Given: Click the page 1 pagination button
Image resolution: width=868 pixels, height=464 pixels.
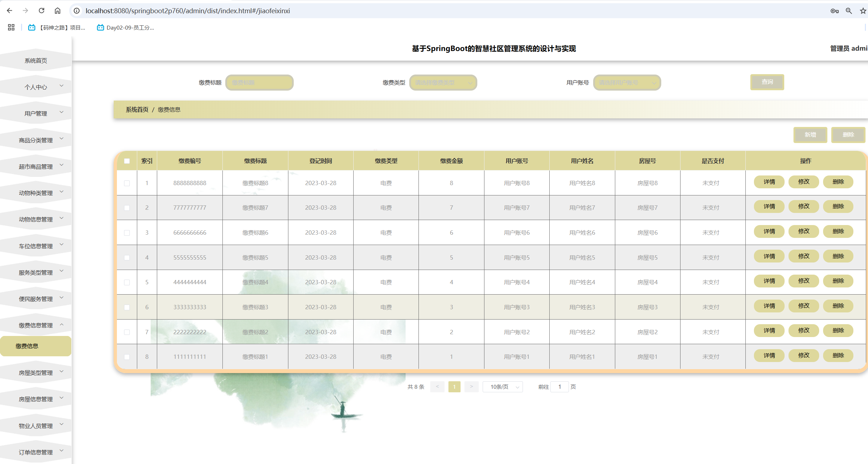Looking at the screenshot, I should (454, 387).
